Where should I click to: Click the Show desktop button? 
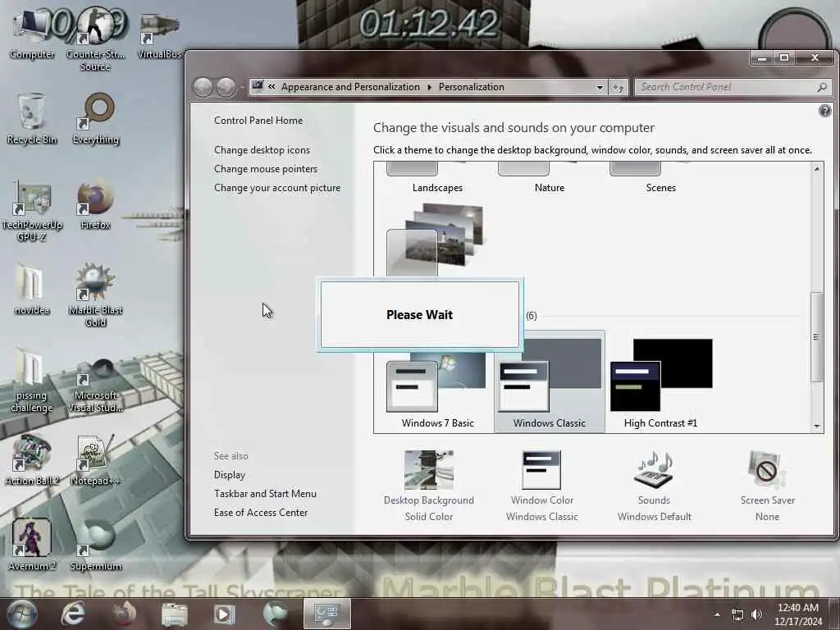[835, 614]
